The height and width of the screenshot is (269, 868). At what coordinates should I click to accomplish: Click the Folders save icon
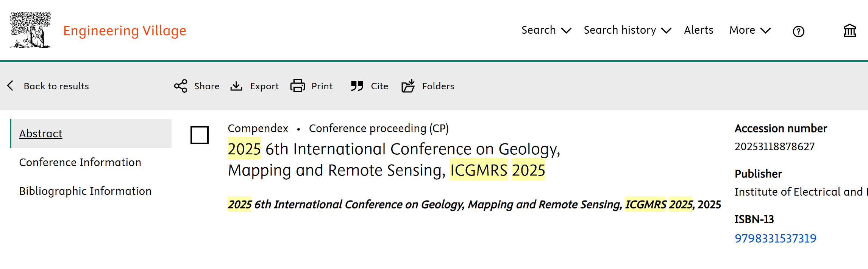[x=408, y=86]
